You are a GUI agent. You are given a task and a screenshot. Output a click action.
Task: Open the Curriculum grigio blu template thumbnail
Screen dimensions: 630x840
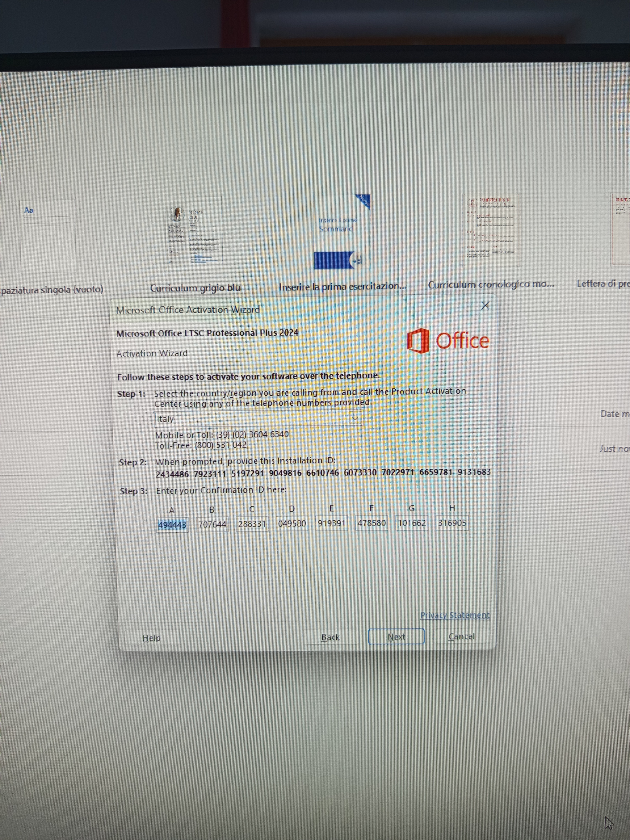pos(194,233)
